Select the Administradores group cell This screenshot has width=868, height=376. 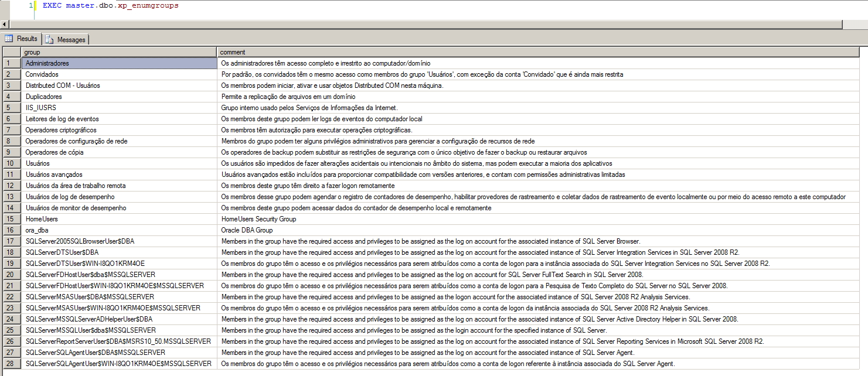pos(120,63)
